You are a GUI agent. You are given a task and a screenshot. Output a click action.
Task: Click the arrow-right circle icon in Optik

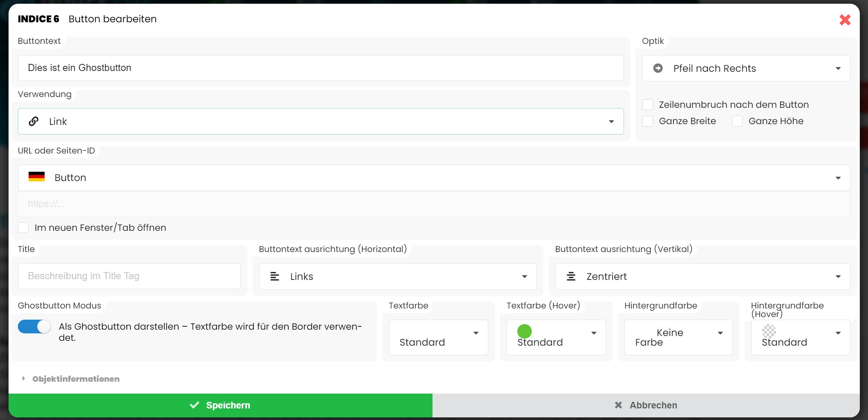click(658, 68)
